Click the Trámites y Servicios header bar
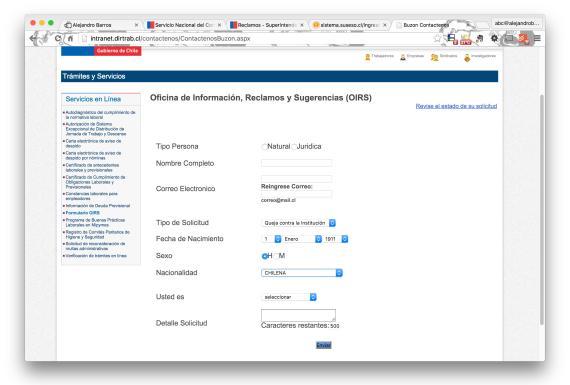The width and height of the screenshot is (570, 385). pos(280,76)
